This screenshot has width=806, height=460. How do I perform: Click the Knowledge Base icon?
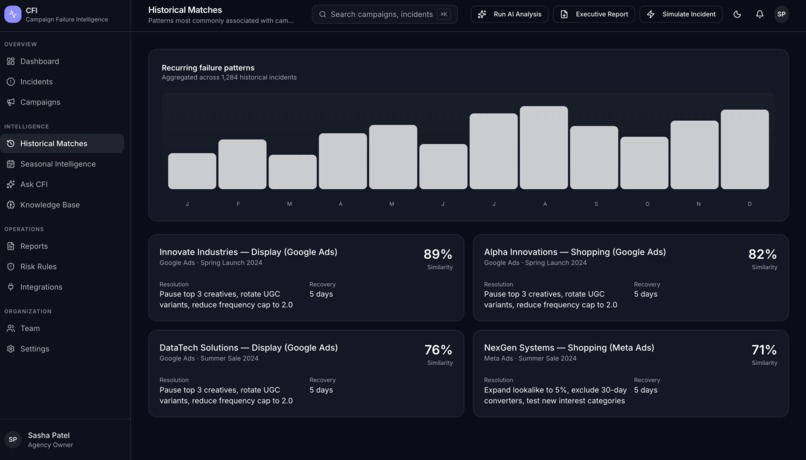(x=11, y=205)
